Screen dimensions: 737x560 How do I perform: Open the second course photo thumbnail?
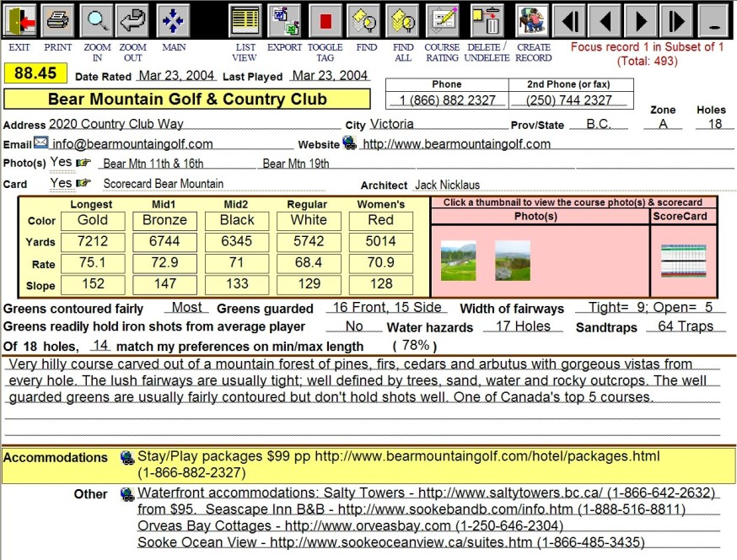(x=513, y=261)
